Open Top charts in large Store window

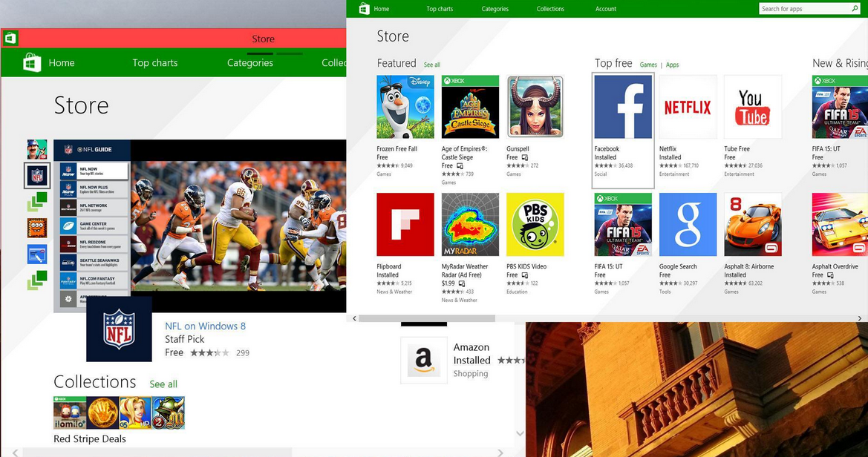click(155, 62)
